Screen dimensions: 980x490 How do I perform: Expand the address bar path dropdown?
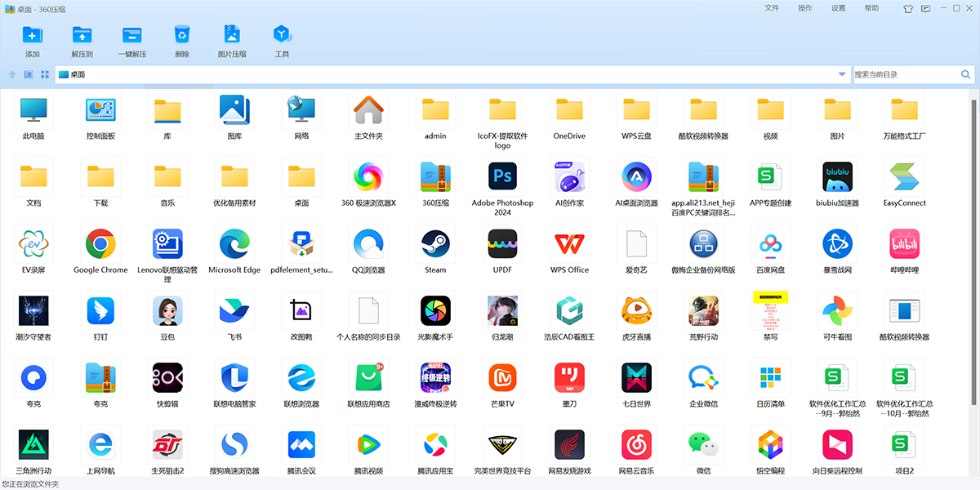click(x=842, y=74)
